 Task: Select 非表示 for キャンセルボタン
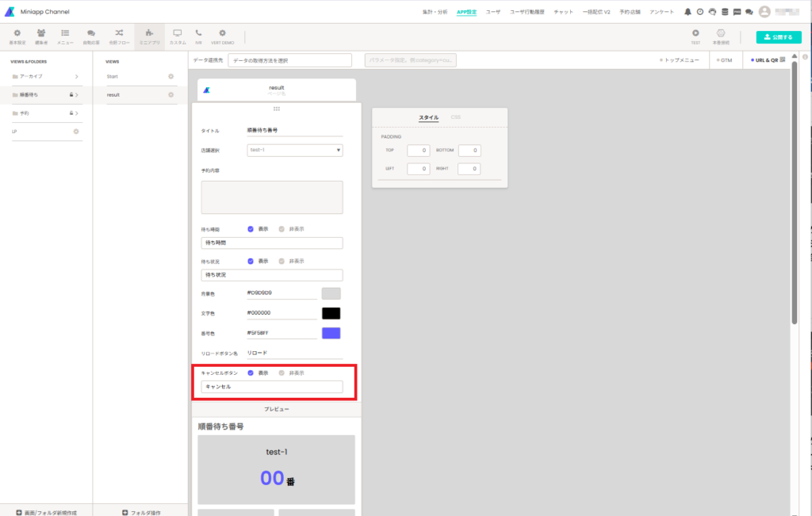pos(281,373)
